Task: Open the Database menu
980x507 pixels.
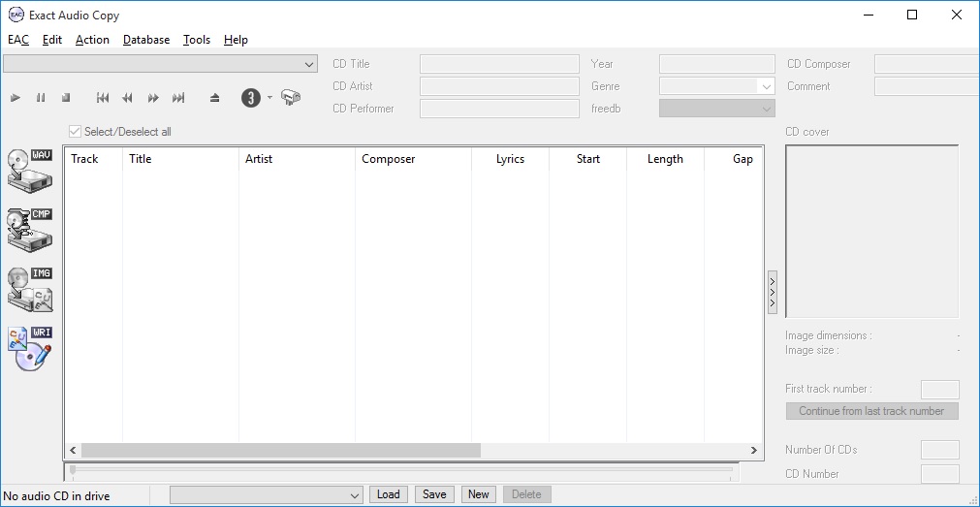Action: (146, 40)
